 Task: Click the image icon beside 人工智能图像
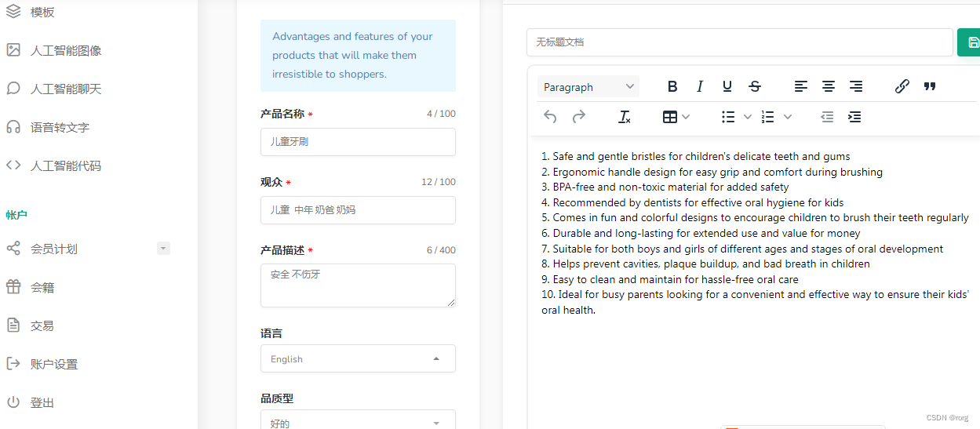click(x=13, y=50)
